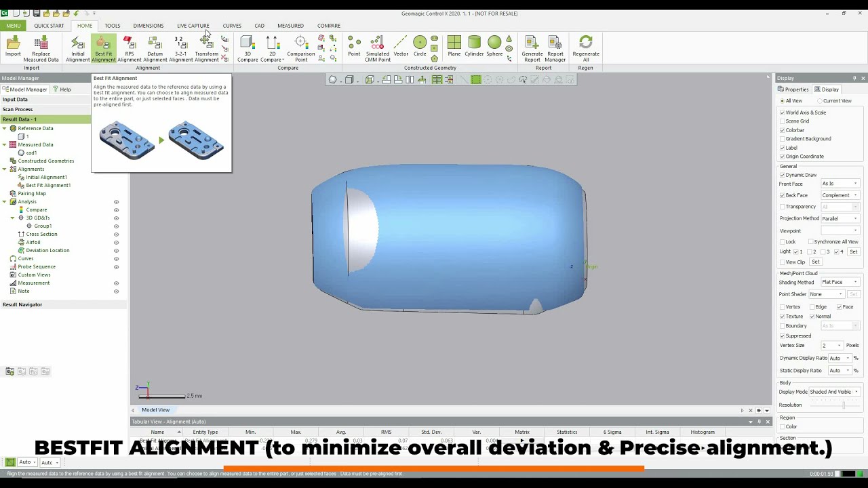Create a constructed Plane
Viewport: 868px width, 488px height.
tap(454, 47)
